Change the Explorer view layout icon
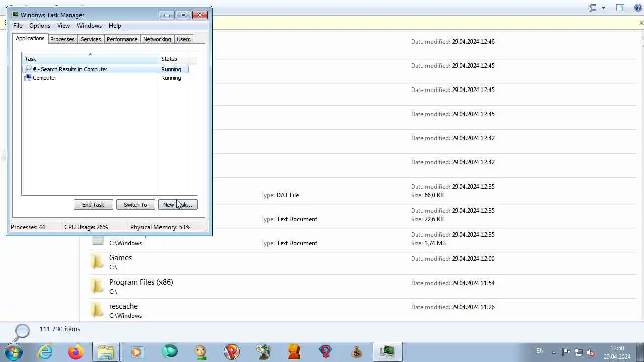This screenshot has width=644, height=362. click(x=593, y=8)
